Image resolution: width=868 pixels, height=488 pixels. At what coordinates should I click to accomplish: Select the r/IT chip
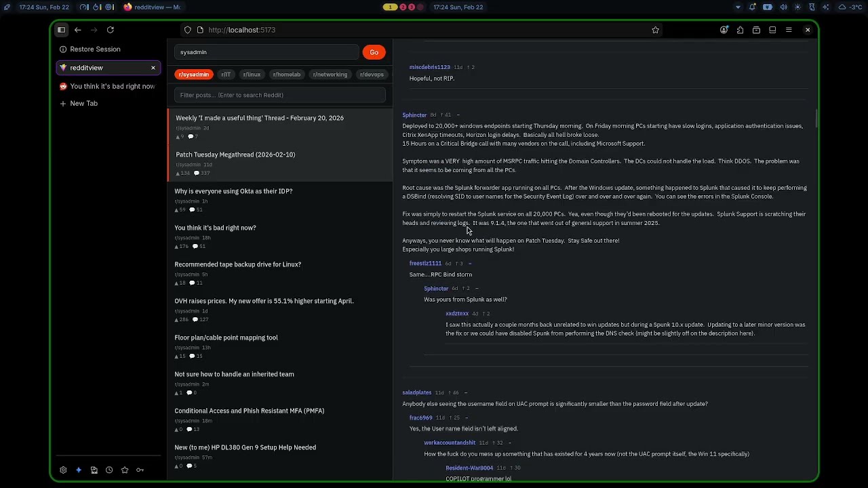pyautogui.click(x=226, y=75)
